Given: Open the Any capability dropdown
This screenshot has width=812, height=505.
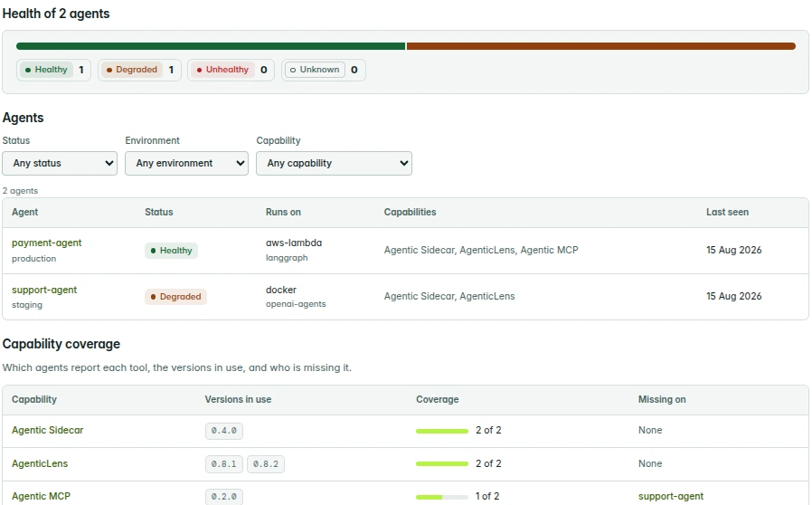Looking at the screenshot, I should pos(334,163).
